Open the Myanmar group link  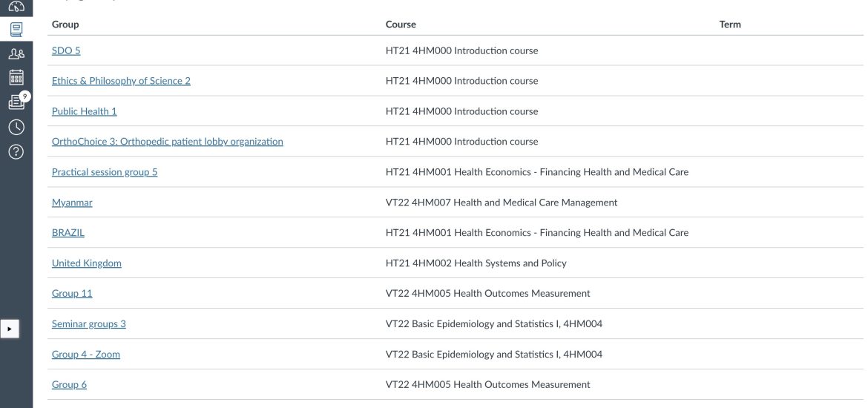coord(72,202)
